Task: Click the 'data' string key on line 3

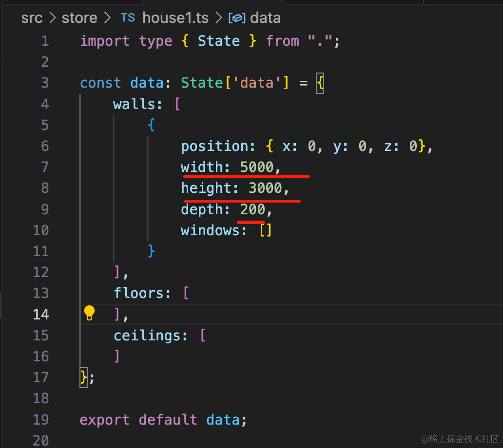Action: coord(257,83)
